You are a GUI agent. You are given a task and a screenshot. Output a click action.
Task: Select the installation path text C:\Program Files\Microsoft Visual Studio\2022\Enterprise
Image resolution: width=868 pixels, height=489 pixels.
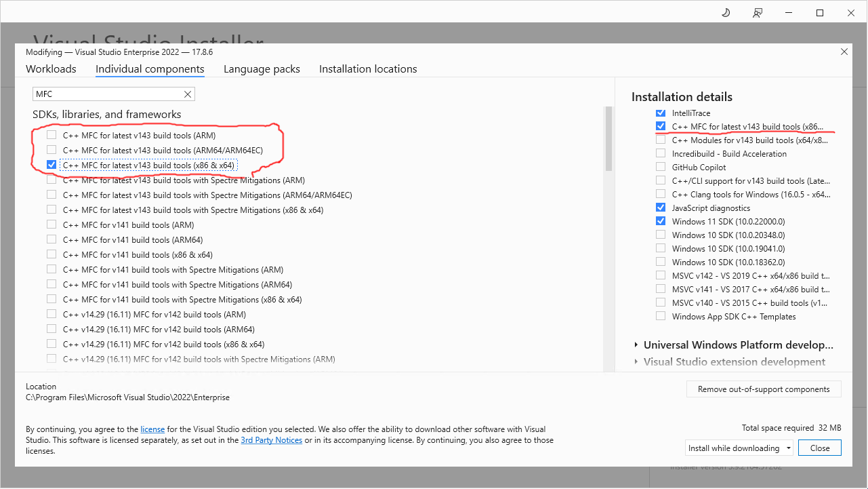click(127, 397)
